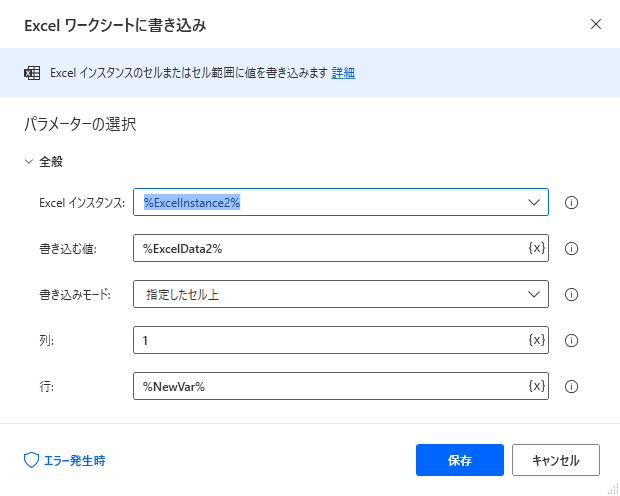Click the キャンセル button
The width and height of the screenshot is (620, 496).
(x=556, y=460)
